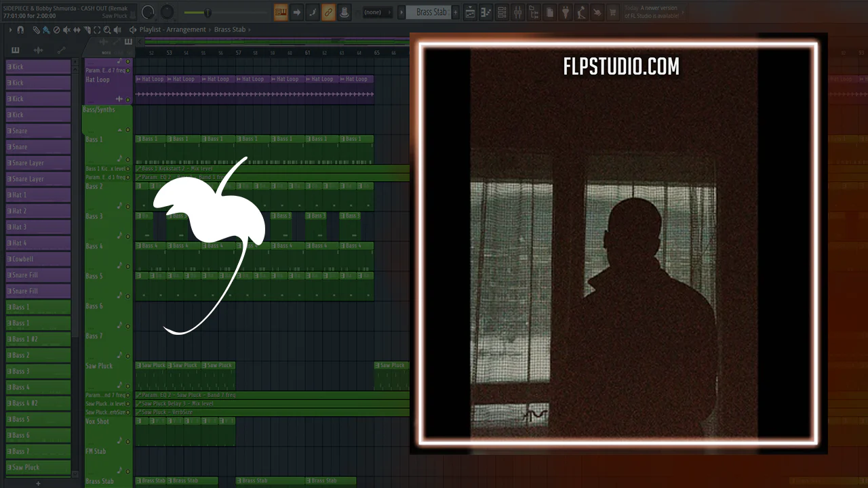The image size is (868, 488).
Task: Mute the Bass 1 track
Action: (127, 159)
